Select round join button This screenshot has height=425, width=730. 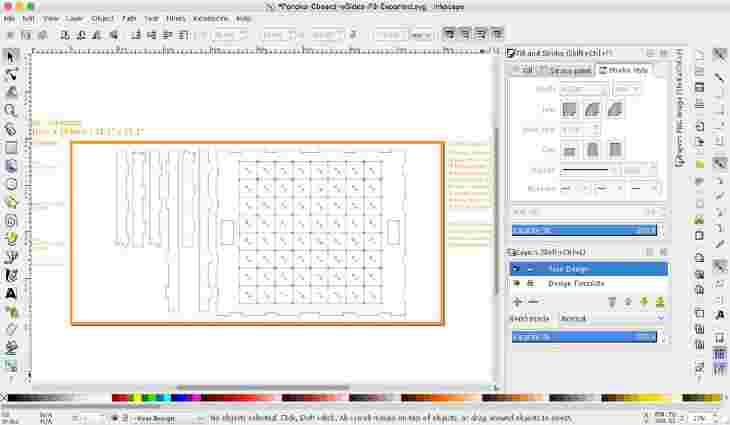tap(592, 110)
